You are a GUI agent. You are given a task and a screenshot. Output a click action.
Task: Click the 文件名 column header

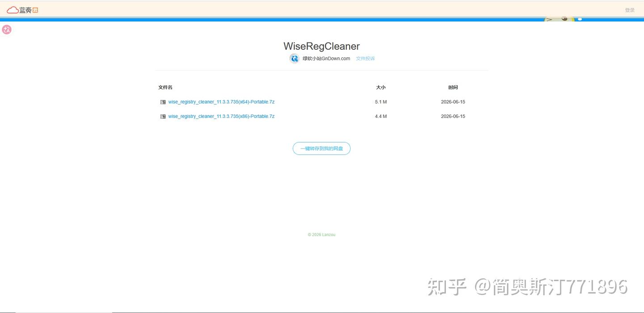tap(165, 87)
